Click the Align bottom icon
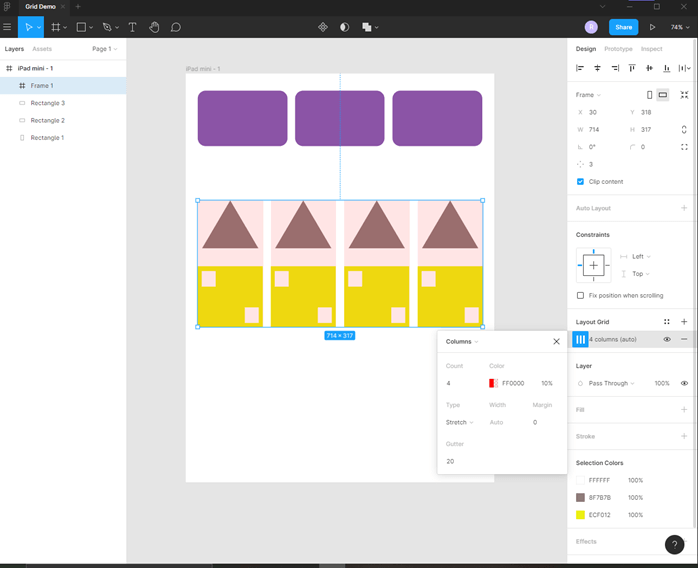 [x=667, y=68]
